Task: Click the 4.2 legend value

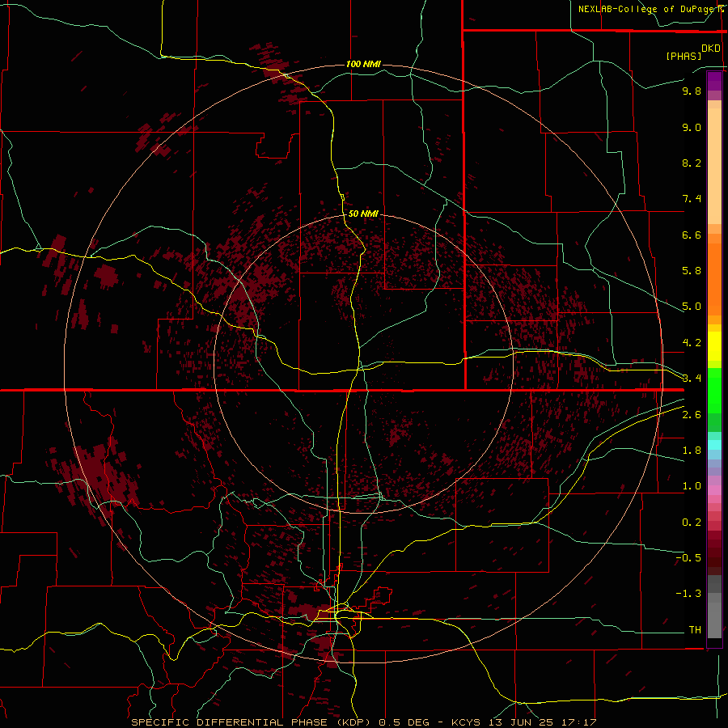Action: (x=692, y=343)
